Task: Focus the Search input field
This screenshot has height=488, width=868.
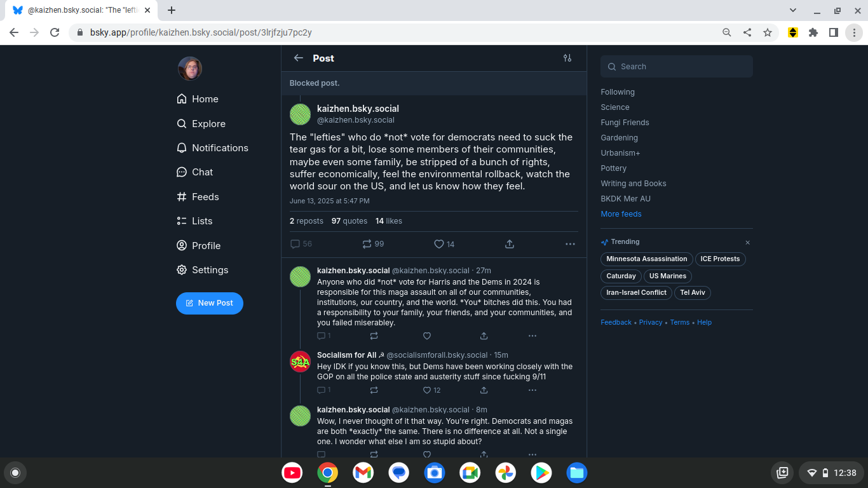Action: coord(677,67)
